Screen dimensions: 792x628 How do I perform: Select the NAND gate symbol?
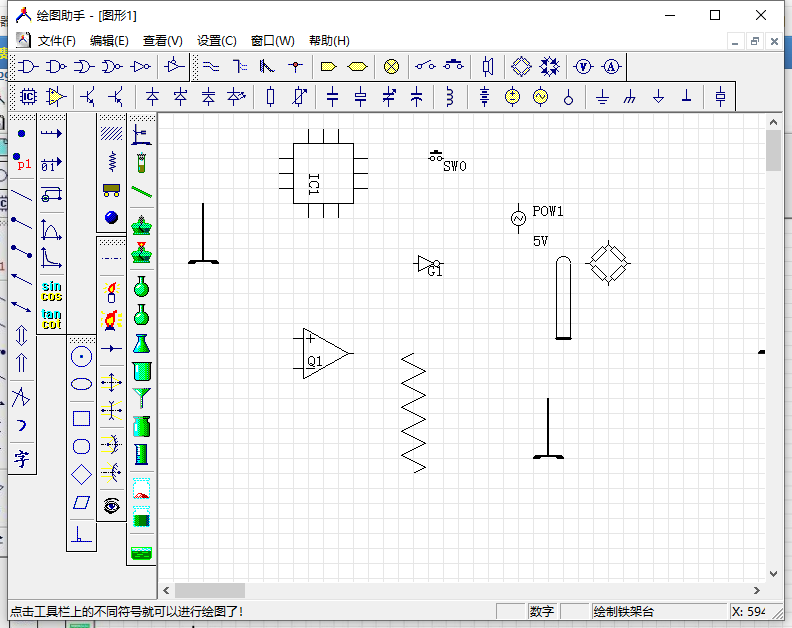pos(56,67)
